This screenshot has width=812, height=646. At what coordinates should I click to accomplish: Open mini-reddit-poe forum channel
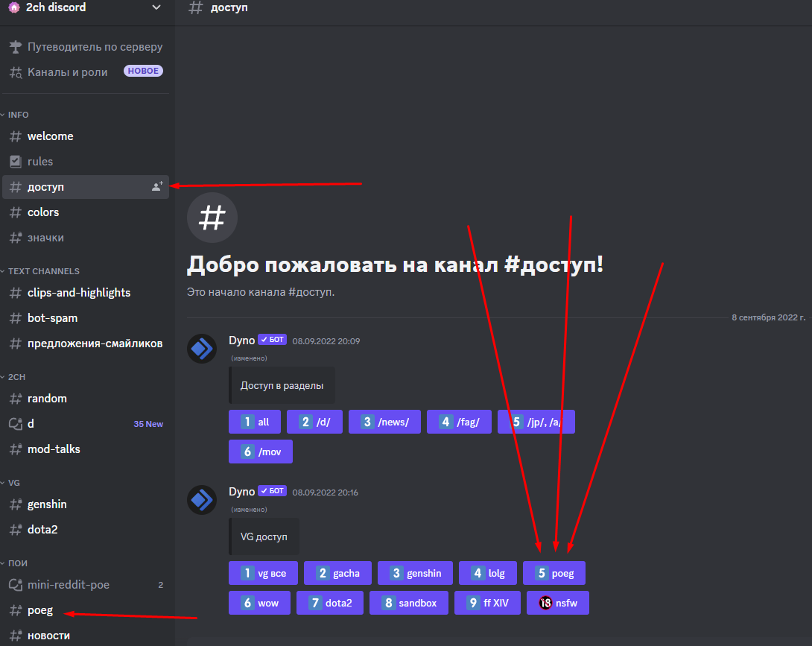coord(86,585)
